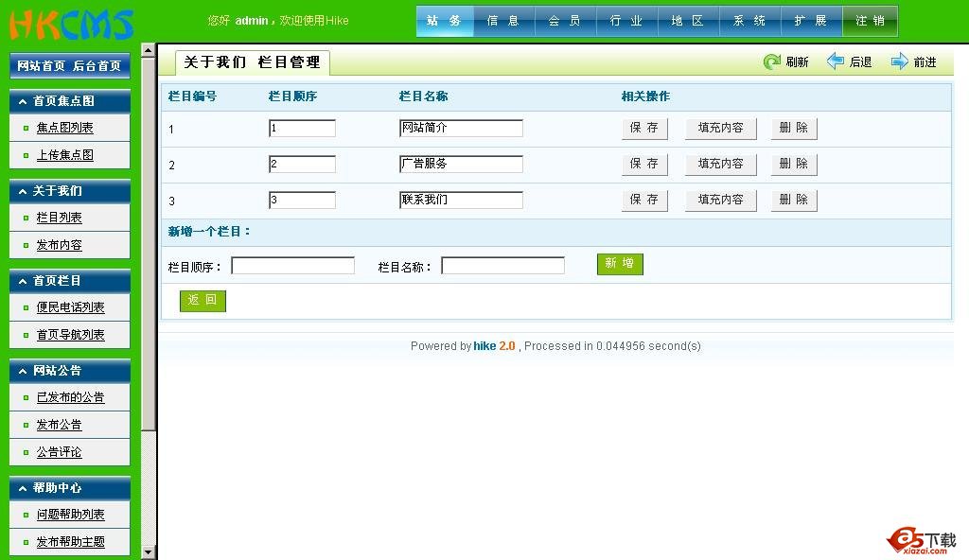Viewport: 969px width, 560px height.
Task: Click 填充内容 for the 广告服务 row
Action: tap(720, 165)
